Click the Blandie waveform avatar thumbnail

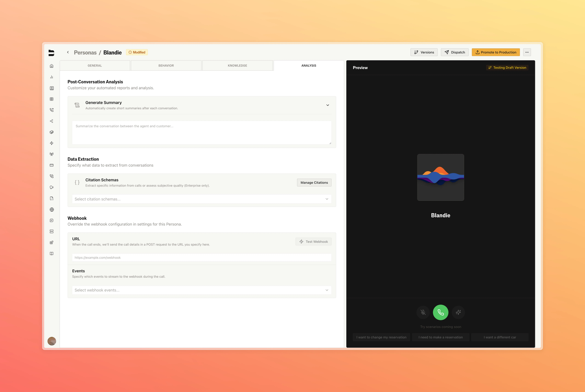click(x=441, y=177)
